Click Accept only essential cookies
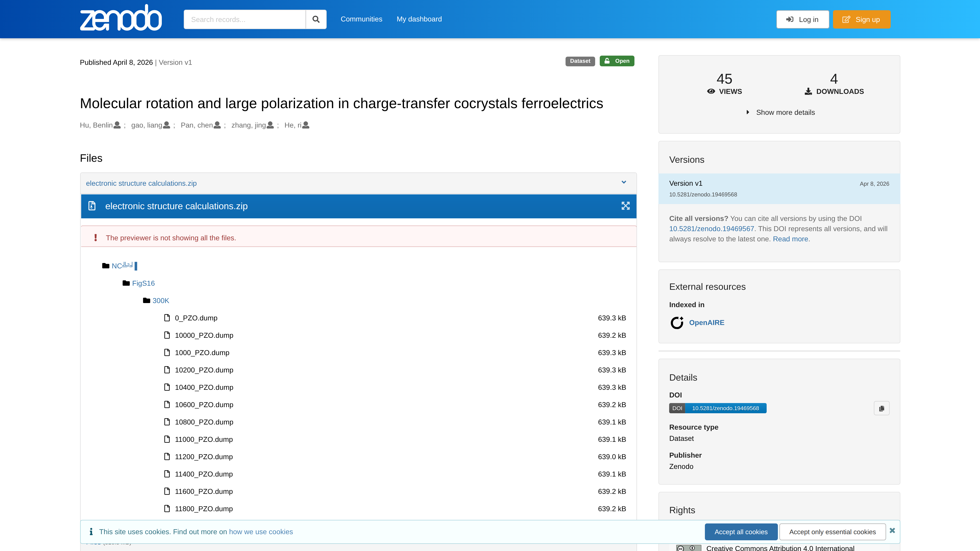980x551 pixels. coord(832,532)
